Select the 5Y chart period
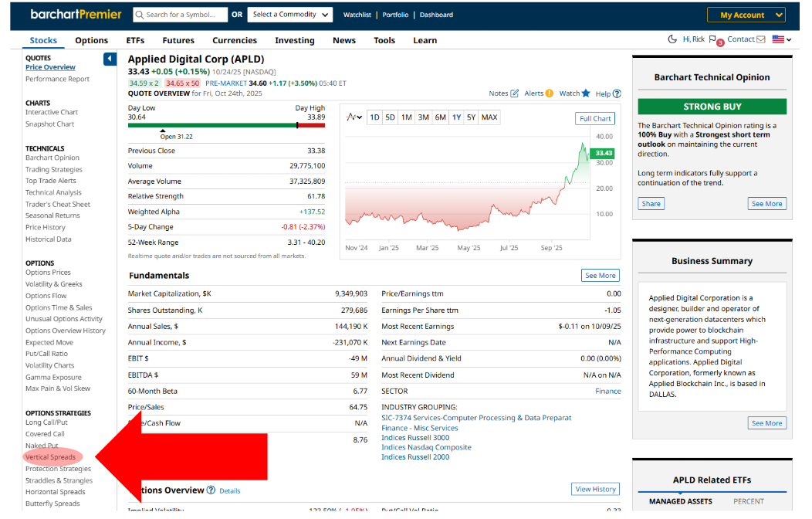 [x=471, y=117]
